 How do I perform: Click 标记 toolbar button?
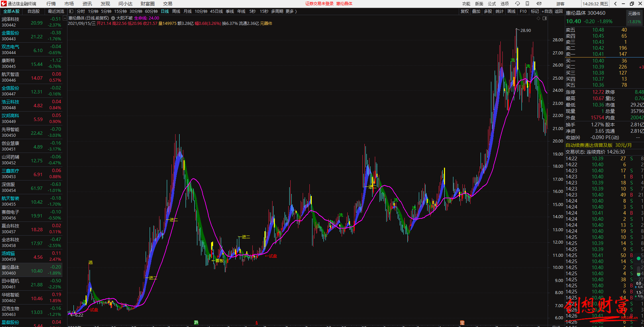(535, 11)
